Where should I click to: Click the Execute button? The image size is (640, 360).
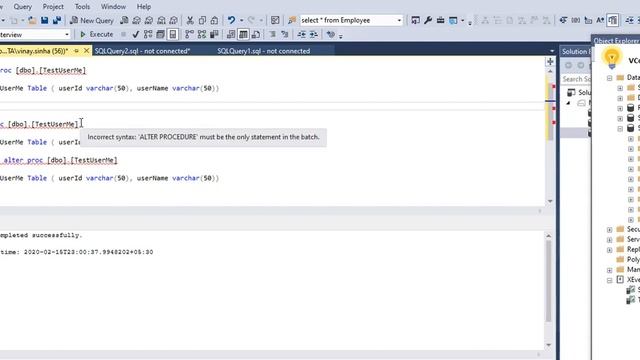click(97, 35)
